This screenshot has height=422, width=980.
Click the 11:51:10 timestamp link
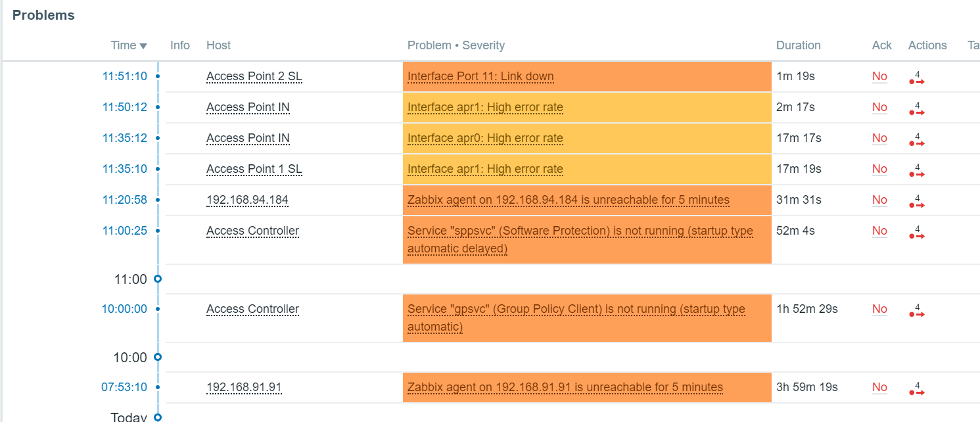(125, 76)
